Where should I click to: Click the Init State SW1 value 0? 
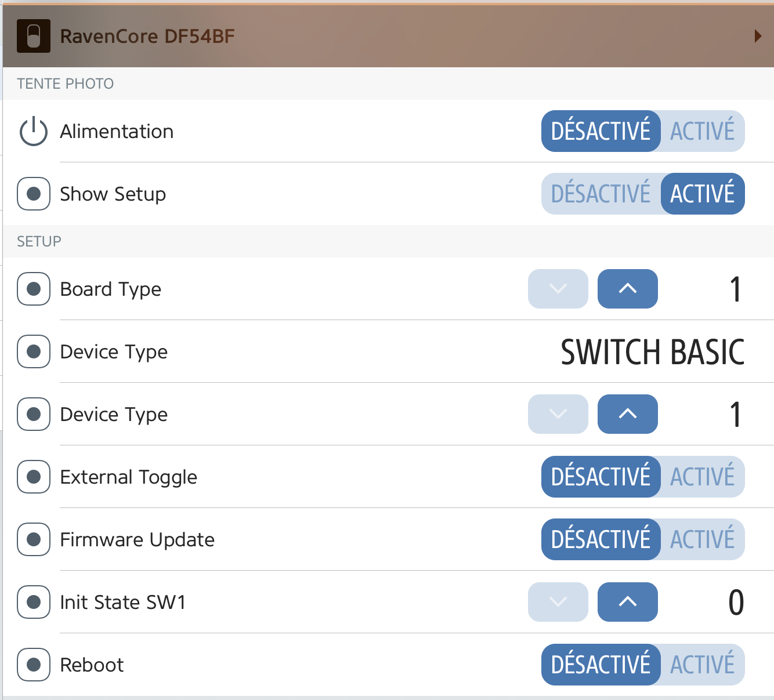(736, 602)
